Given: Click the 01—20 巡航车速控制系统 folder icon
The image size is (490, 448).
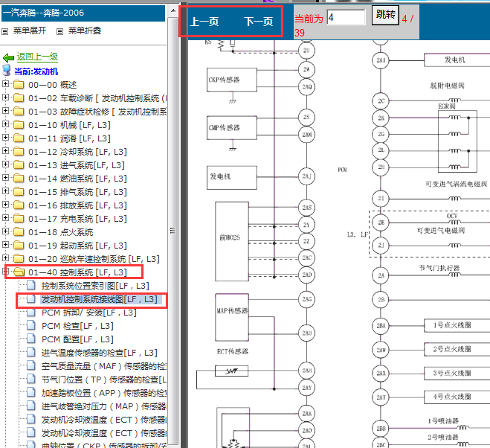Looking at the screenshot, I should click(19, 259).
